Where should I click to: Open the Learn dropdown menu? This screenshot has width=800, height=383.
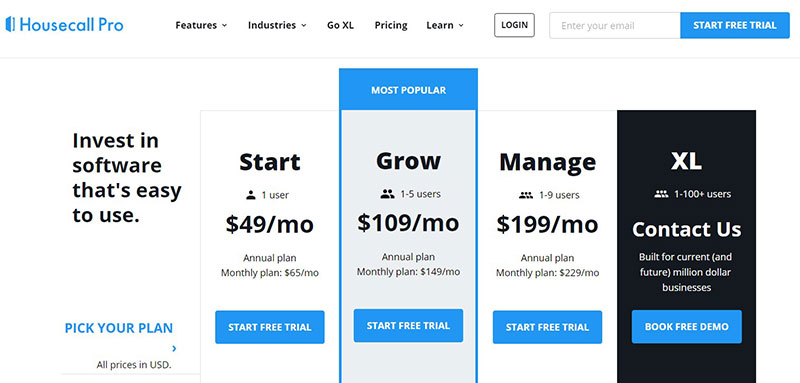[445, 25]
